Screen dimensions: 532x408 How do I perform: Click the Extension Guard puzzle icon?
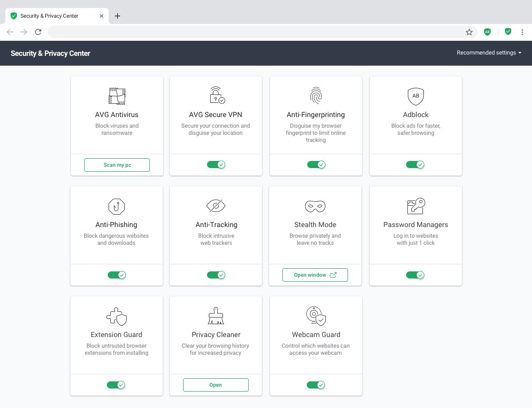(x=117, y=316)
